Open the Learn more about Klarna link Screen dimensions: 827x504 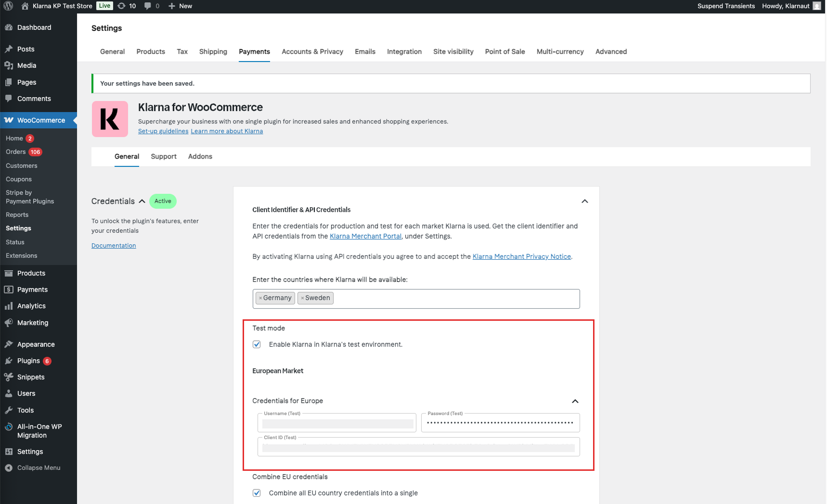(x=227, y=131)
